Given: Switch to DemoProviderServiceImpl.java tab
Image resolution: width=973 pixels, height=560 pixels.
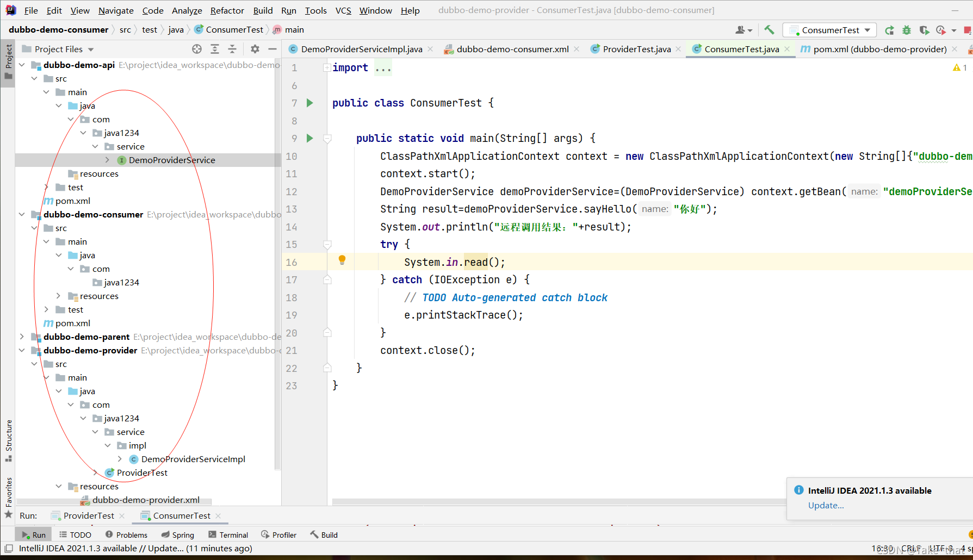Looking at the screenshot, I should click(x=362, y=49).
